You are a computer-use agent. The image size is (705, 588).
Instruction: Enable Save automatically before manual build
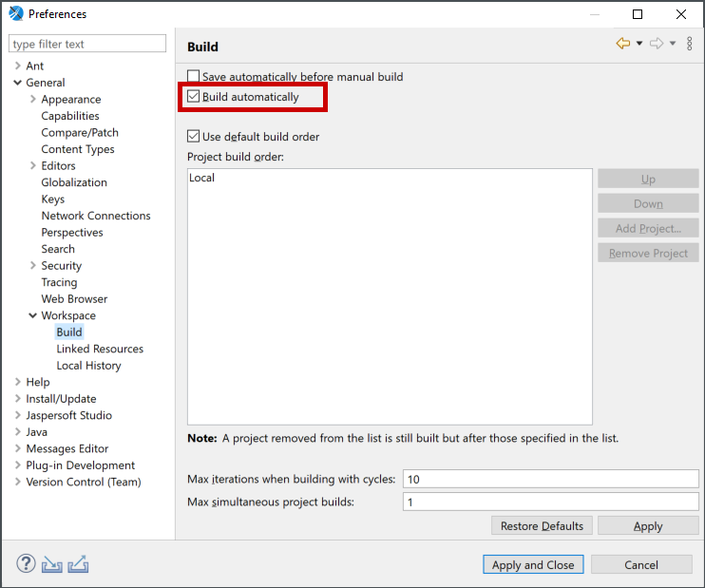pos(193,76)
